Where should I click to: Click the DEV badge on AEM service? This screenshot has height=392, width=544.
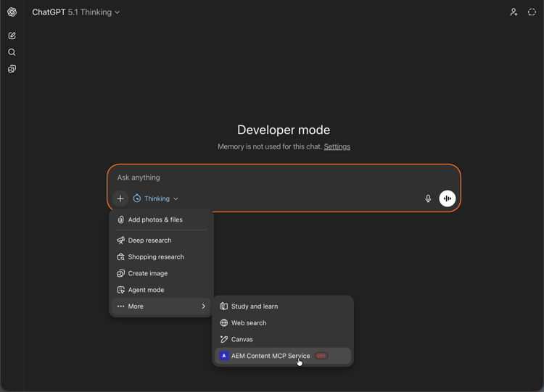tap(321, 356)
